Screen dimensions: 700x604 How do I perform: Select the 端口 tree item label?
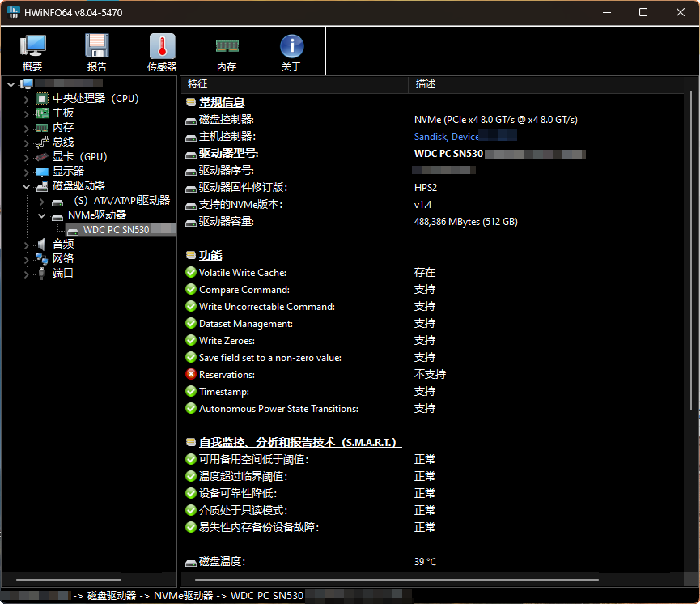(63, 273)
